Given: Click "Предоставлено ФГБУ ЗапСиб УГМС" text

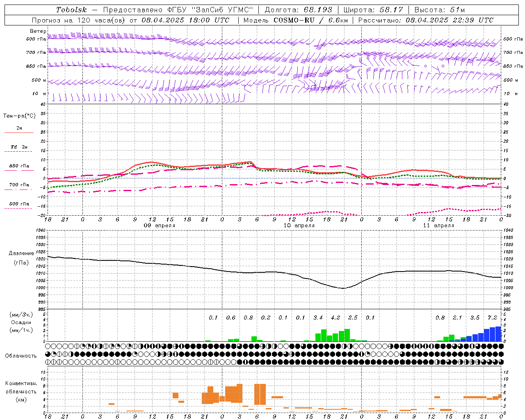Looking at the screenshot, I should tap(178, 10).
